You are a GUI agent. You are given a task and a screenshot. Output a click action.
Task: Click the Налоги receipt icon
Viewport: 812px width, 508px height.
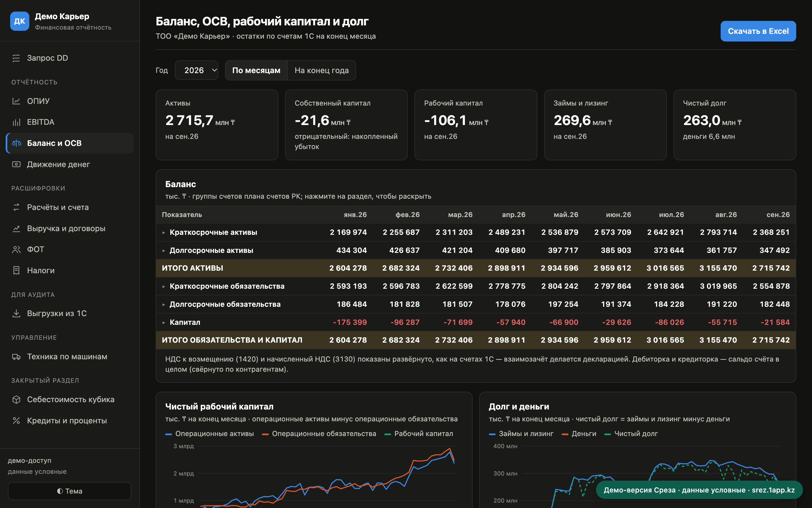[x=16, y=270]
